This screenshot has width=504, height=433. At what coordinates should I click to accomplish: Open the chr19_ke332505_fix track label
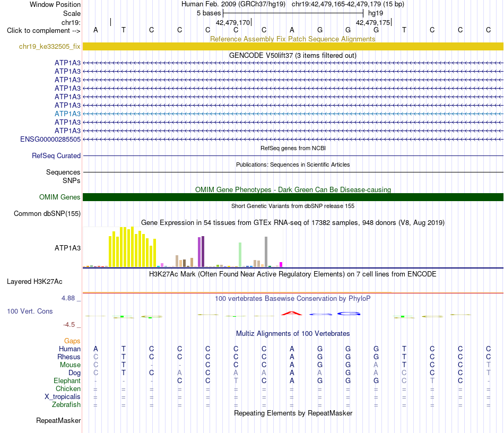(49, 46)
